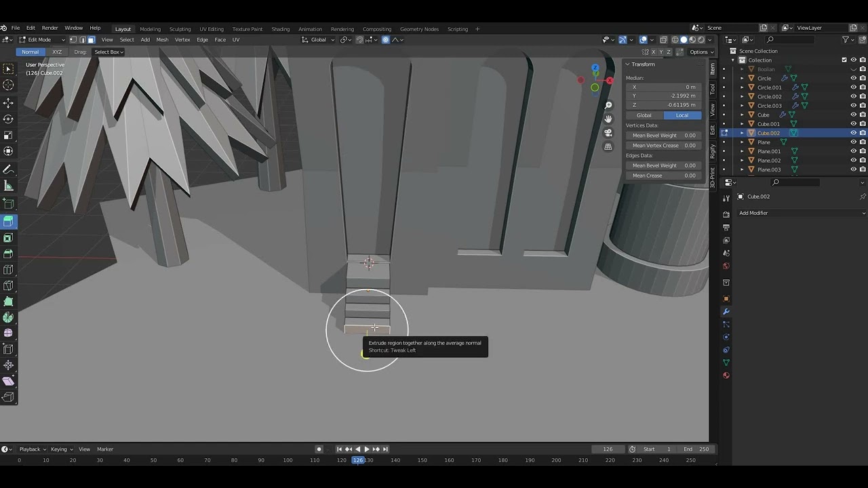Open the Select Box drag dropdown
Viewport: 868px width, 488px height.
click(x=108, y=52)
